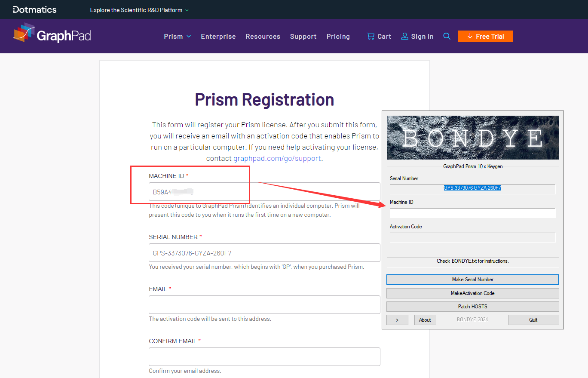Focus the CONFIRM EMAIL text box
Screen dimensions: 588x378
(264, 356)
